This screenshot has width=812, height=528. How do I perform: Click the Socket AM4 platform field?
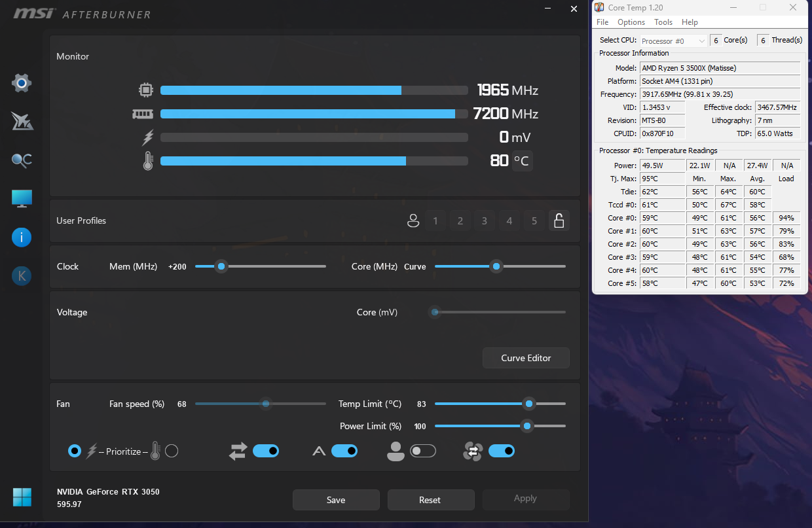pyautogui.click(x=720, y=81)
